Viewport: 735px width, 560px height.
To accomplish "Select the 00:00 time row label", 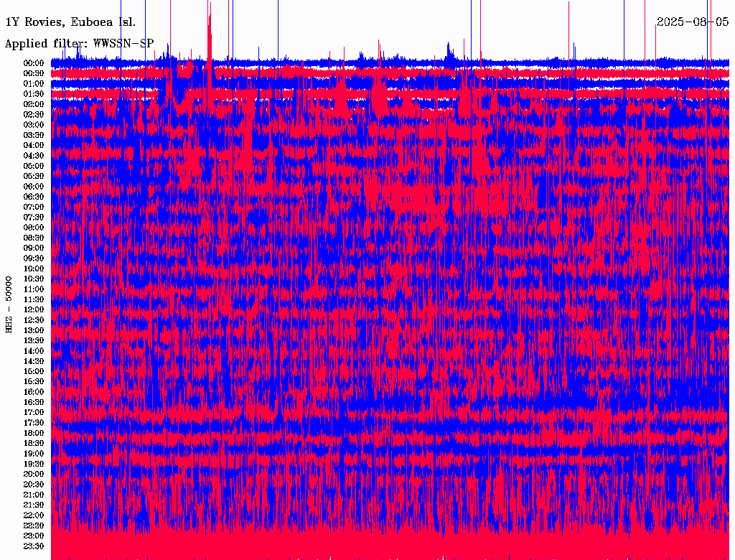I will coord(33,63).
